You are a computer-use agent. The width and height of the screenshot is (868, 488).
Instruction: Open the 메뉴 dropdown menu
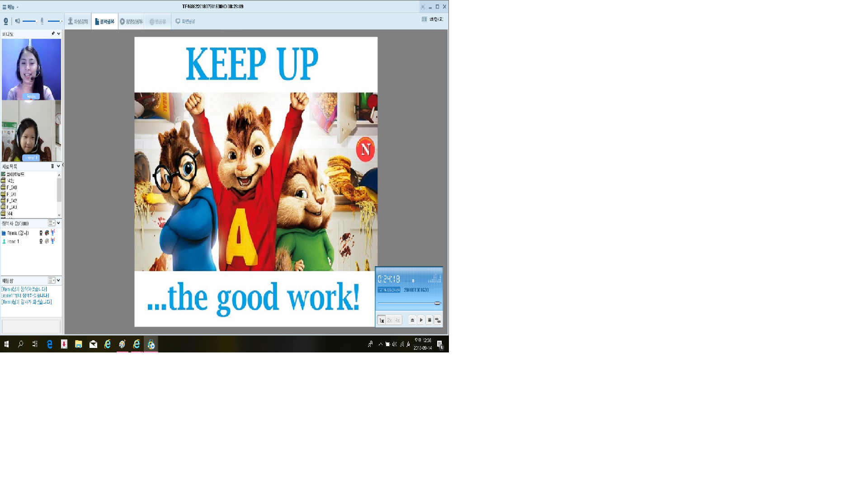point(10,7)
